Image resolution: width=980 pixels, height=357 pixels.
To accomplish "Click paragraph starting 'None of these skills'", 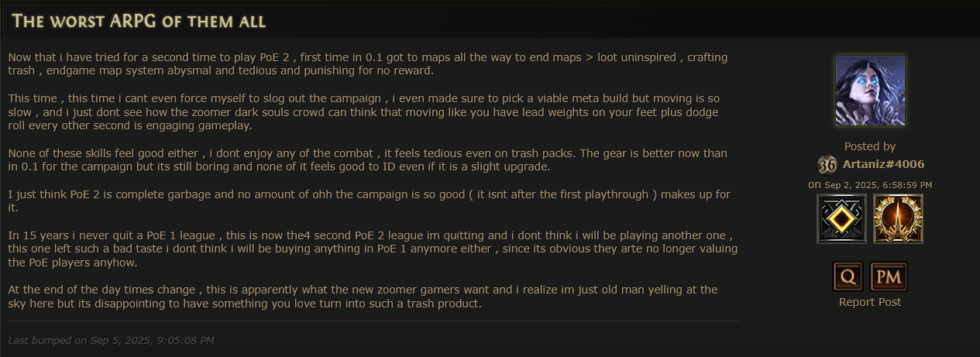I will pos(368,160).
